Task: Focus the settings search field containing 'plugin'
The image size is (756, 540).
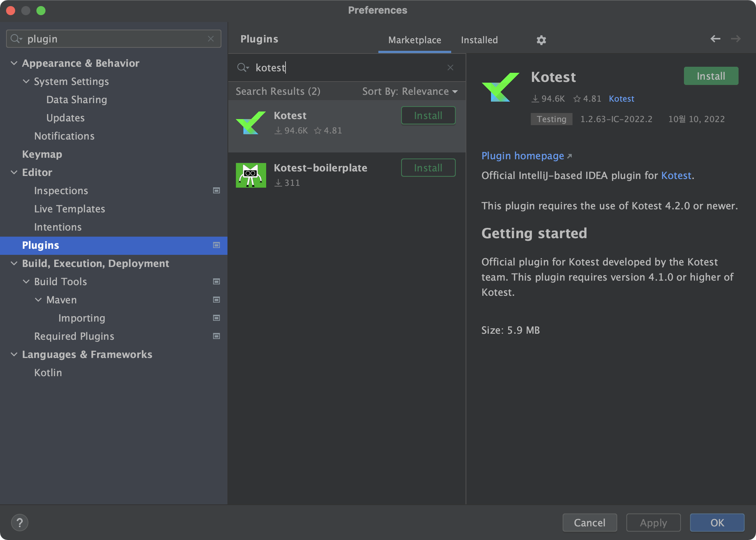Action: click(x=114, y=39)
